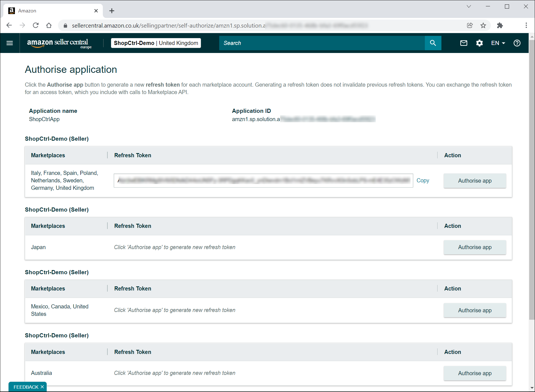Click the vertical page scrollbar

point(532,179)
